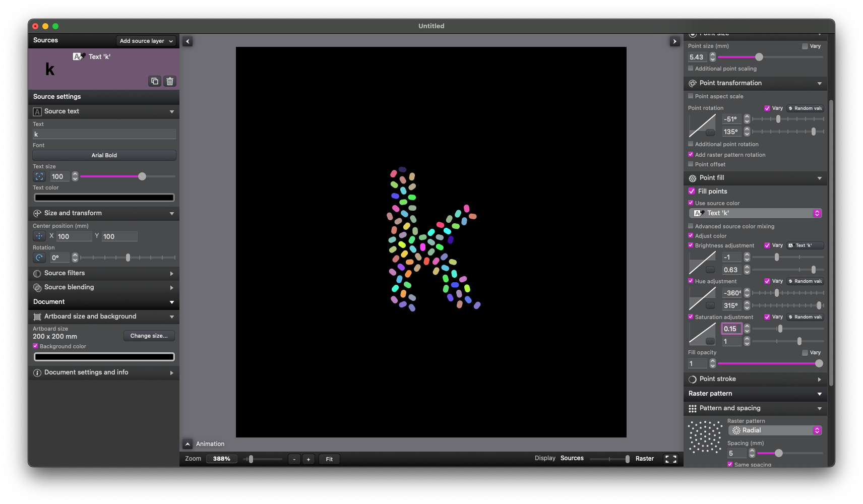863x504 pixels.
Task: Uncheck Fill points checkbox
Action: click(x=692, y=191)
